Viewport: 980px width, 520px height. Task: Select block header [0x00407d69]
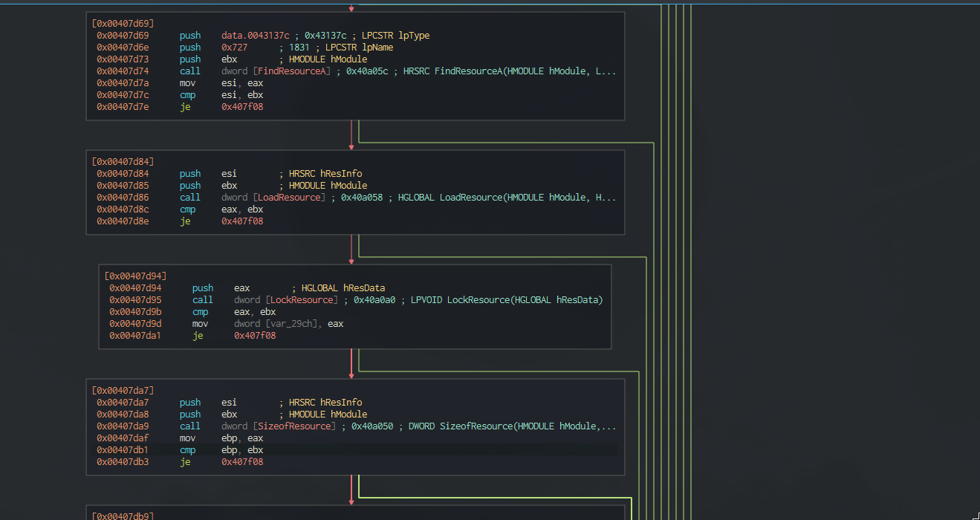click(123, 24)
